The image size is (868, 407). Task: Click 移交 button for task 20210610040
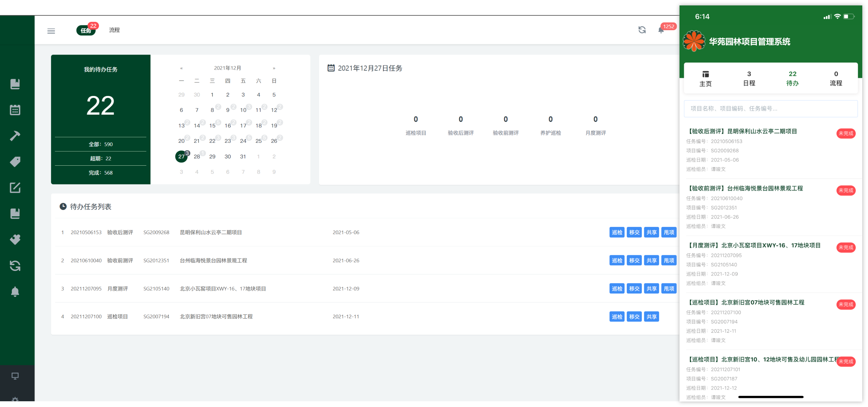pyautogui.click(x=634, y=260)
